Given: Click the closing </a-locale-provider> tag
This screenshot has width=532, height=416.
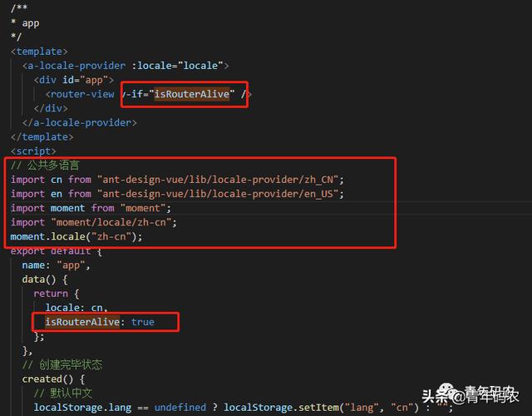Looking at the screenshot, I should click(x=80, y=122).
